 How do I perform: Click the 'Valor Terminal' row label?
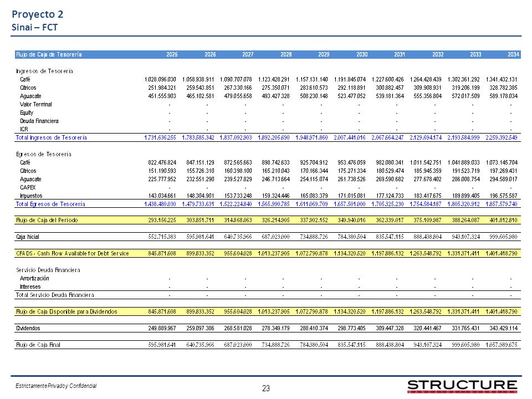coord(36,104)
